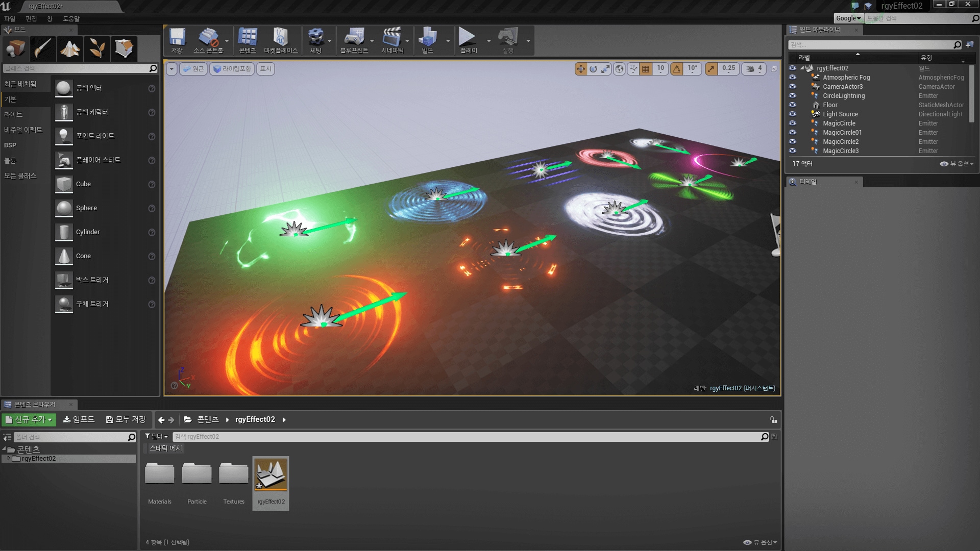Select translate gizmo tool in viewport
980x551 pixels.
[x=581, y=69]
